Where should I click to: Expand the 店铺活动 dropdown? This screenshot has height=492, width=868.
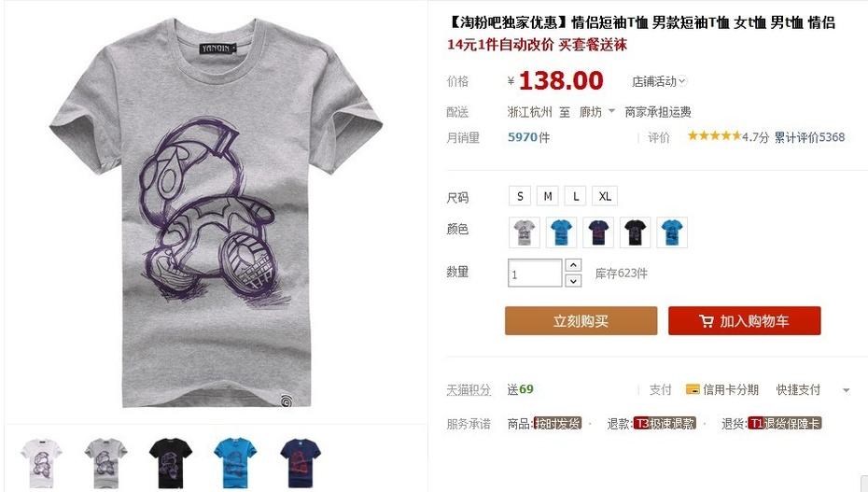click(x=659, y=81)
